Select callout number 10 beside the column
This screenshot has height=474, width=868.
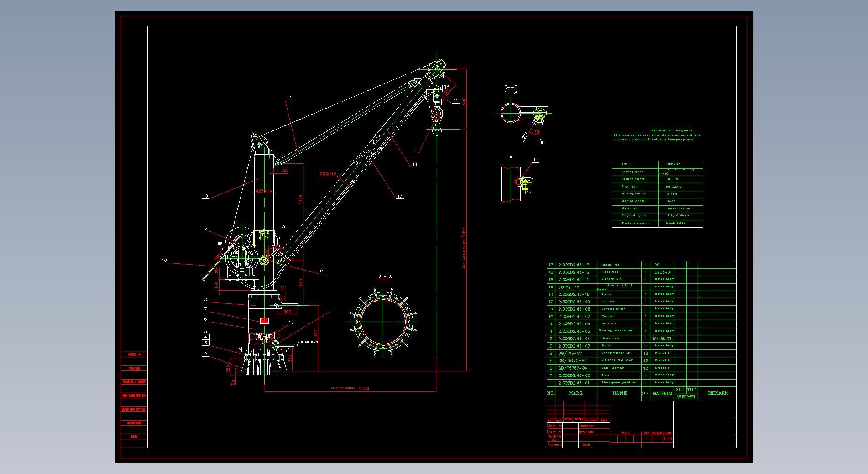(205, 196)
